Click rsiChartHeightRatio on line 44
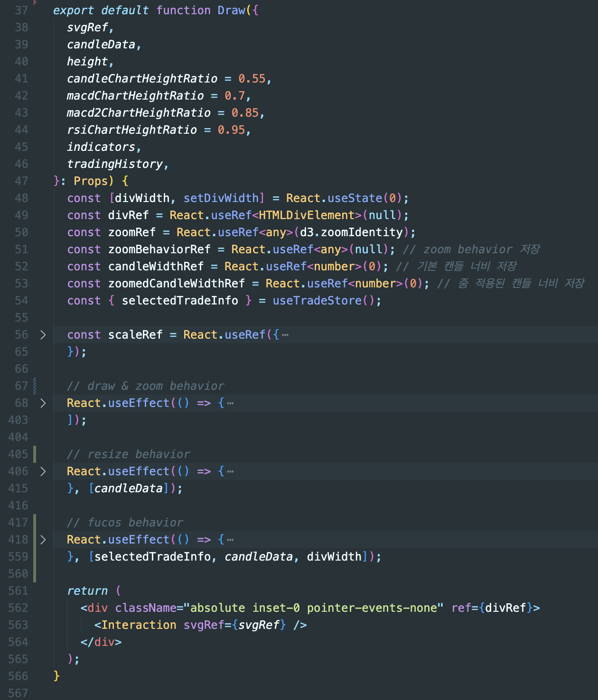 coord(132,130)
